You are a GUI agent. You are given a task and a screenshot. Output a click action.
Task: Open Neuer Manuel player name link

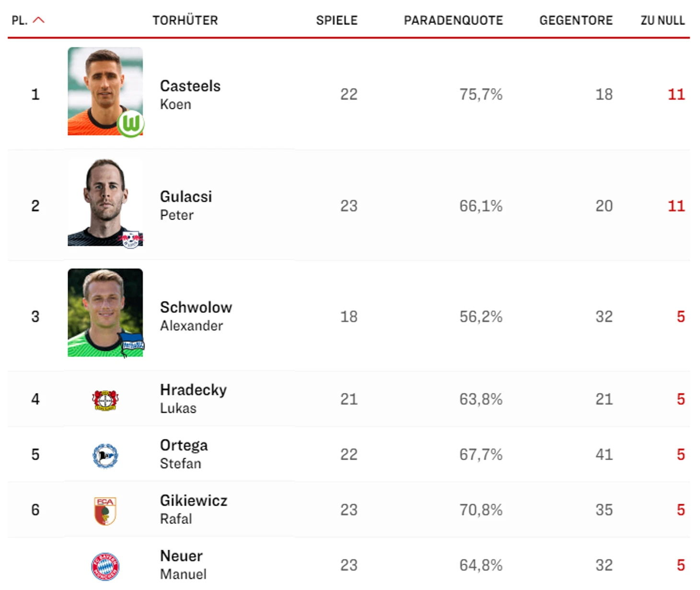click(x=183, y=565)
